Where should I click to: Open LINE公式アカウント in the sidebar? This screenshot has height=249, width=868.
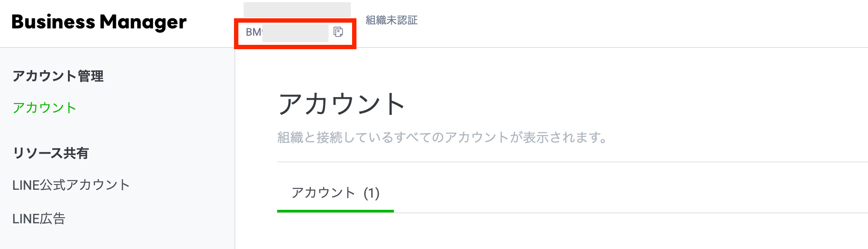[71, 185]
